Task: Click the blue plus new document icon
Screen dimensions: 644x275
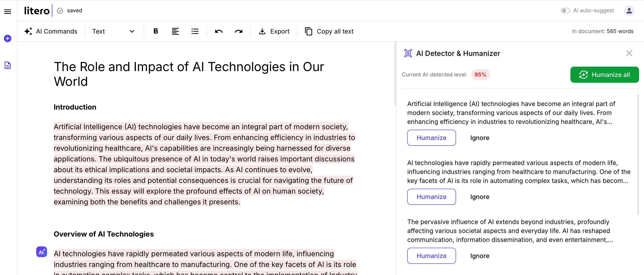Action: pyautogui.click(x=8, y=38)
